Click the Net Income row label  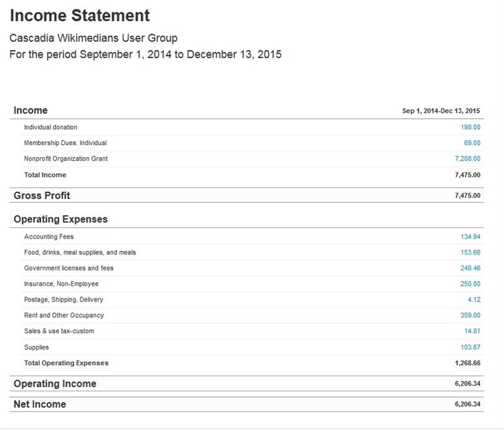(x=40, y=404)
